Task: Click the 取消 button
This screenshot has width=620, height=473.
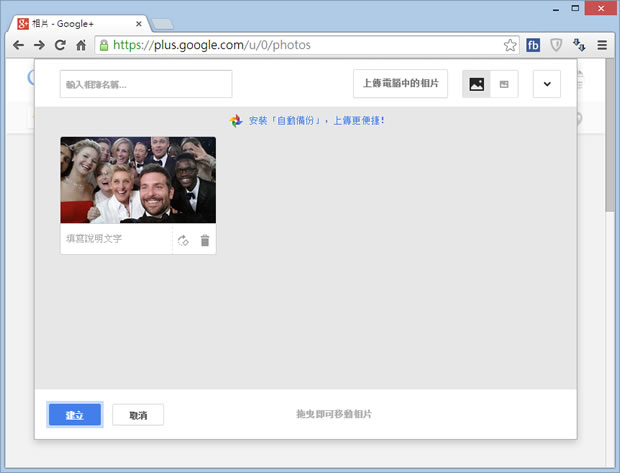Action: [x=138, y=415]
